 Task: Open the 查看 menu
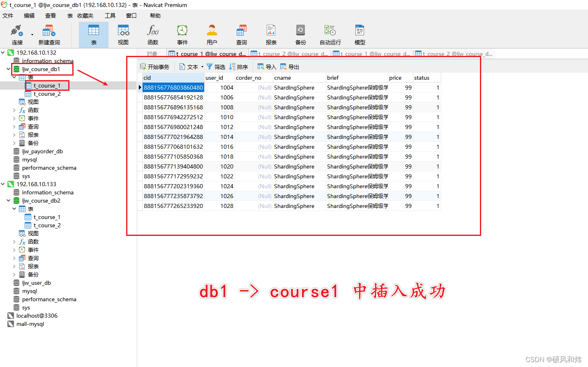coord(51,16)
